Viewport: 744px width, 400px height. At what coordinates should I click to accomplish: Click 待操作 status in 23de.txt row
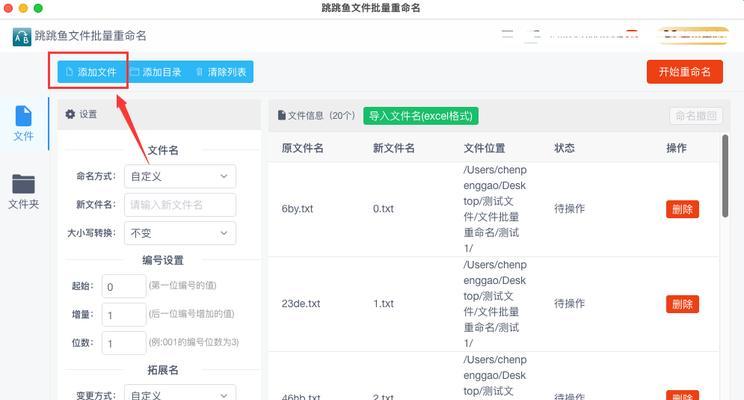569,304
